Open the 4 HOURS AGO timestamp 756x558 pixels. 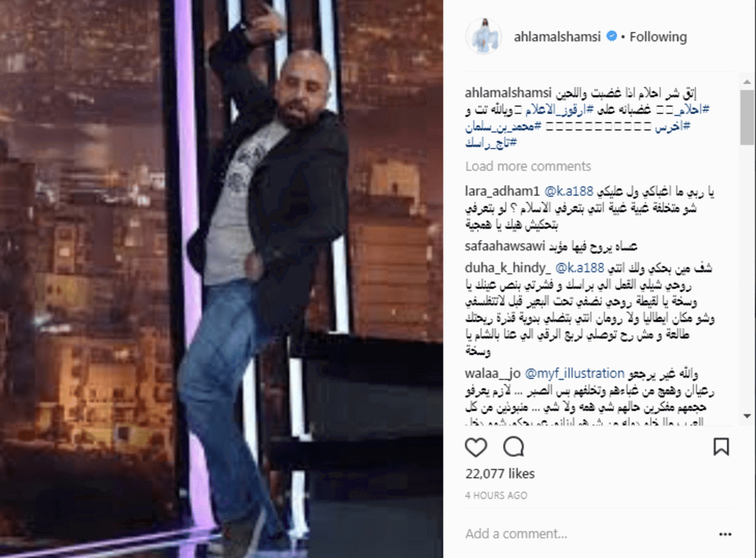(x=496, y=496)
